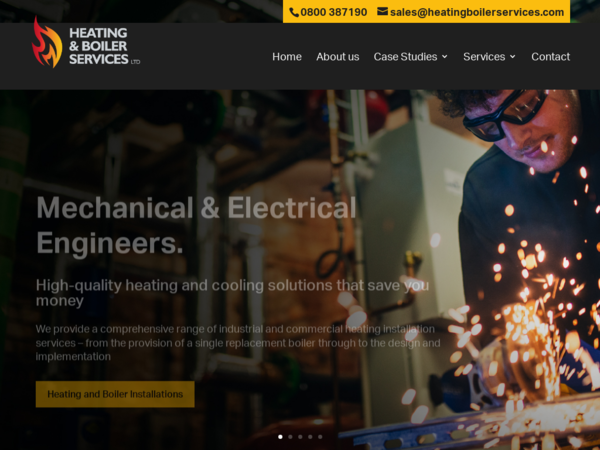Select the second slider dot
The image size is (600, 450).
pyautogui.click(x=290, y=437)
